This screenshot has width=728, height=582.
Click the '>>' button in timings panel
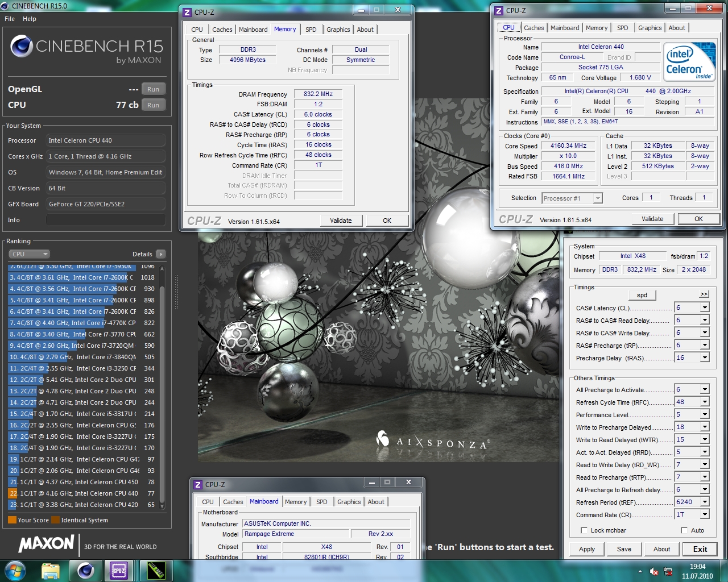click(x=704, y=294)
